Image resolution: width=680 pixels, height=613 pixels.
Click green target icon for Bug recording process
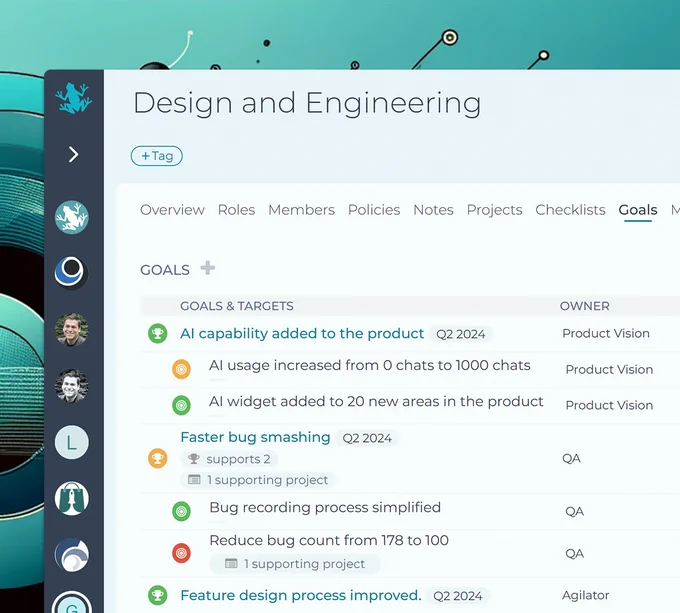[181, 511]
